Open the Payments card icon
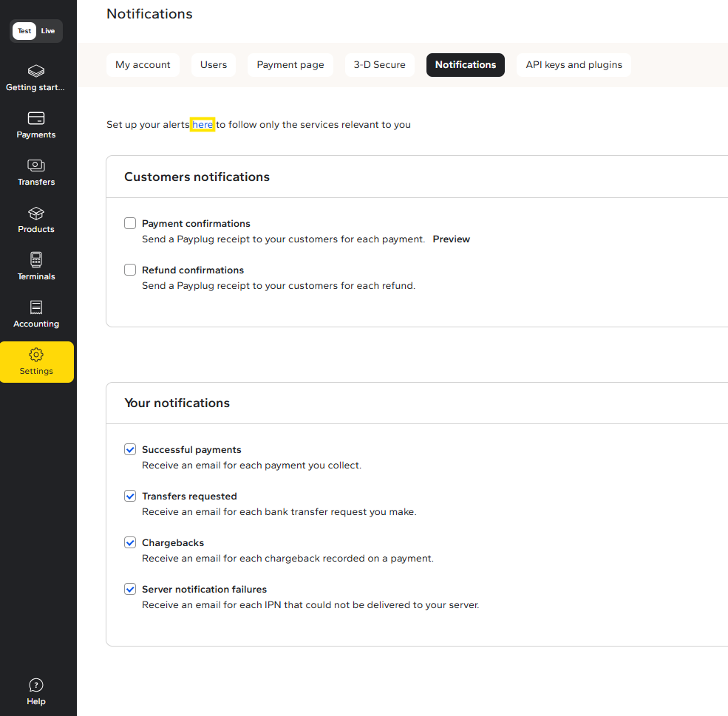The image size is (728, 716). click(x=35, y=118)
